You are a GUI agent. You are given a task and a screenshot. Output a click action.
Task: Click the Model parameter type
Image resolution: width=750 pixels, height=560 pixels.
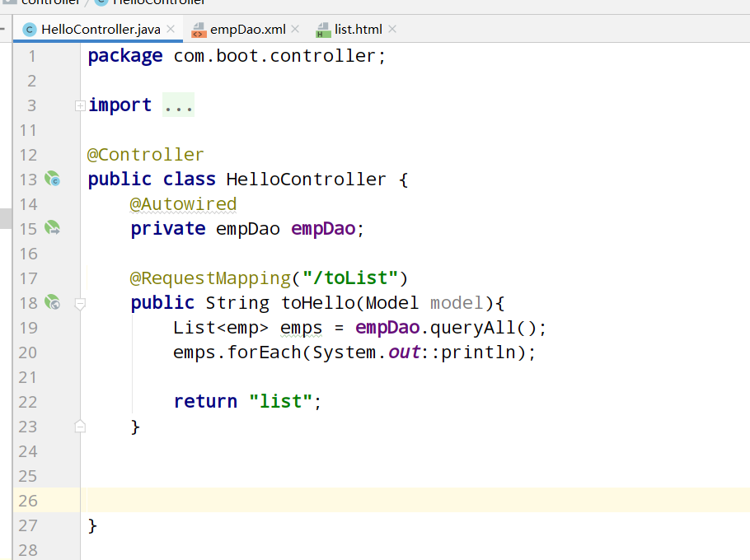pyautogui.click(x=392, y=303)
